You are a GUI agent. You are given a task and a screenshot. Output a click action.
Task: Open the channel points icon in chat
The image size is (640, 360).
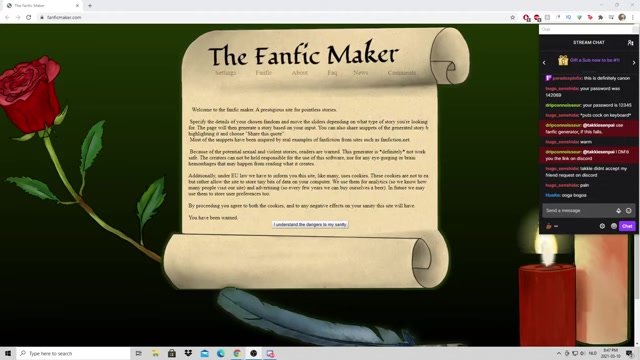pos(549,226)
